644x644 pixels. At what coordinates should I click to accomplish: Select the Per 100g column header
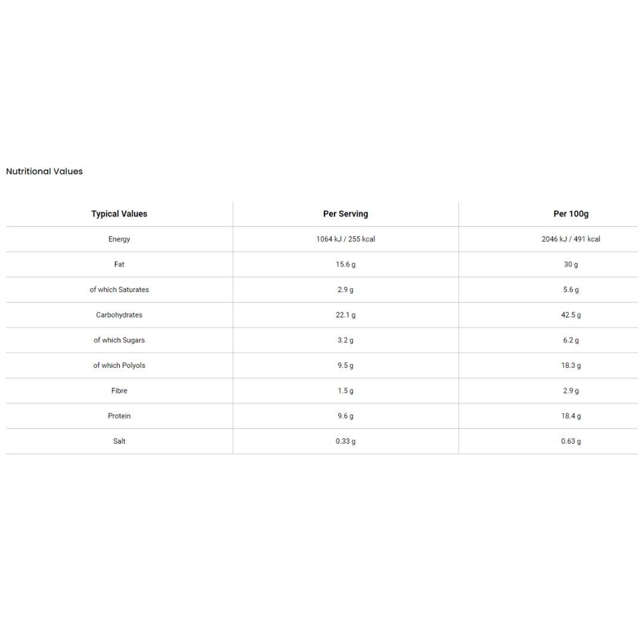(x=571, y=214)
